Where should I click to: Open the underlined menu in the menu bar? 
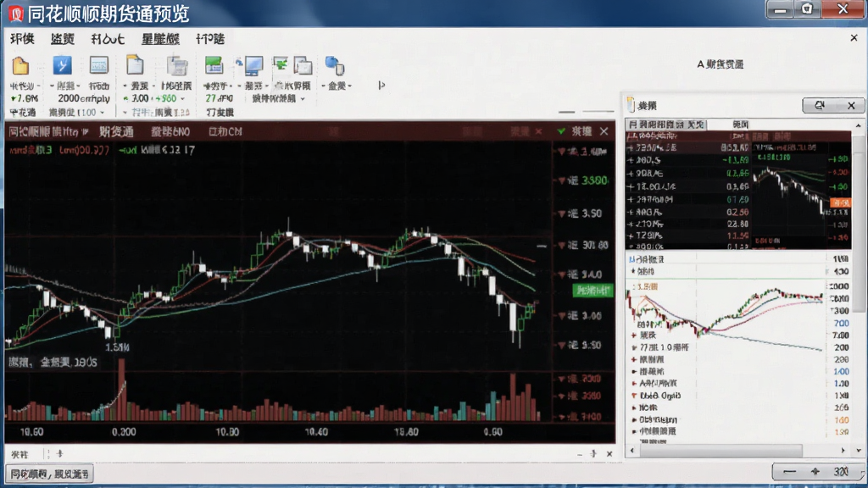(160, 39)
